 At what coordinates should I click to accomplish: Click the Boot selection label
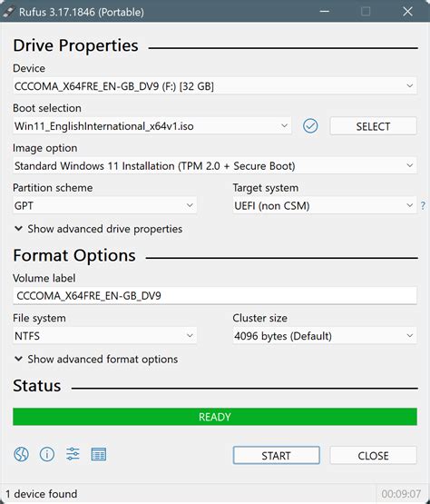(x=47, y=108)
